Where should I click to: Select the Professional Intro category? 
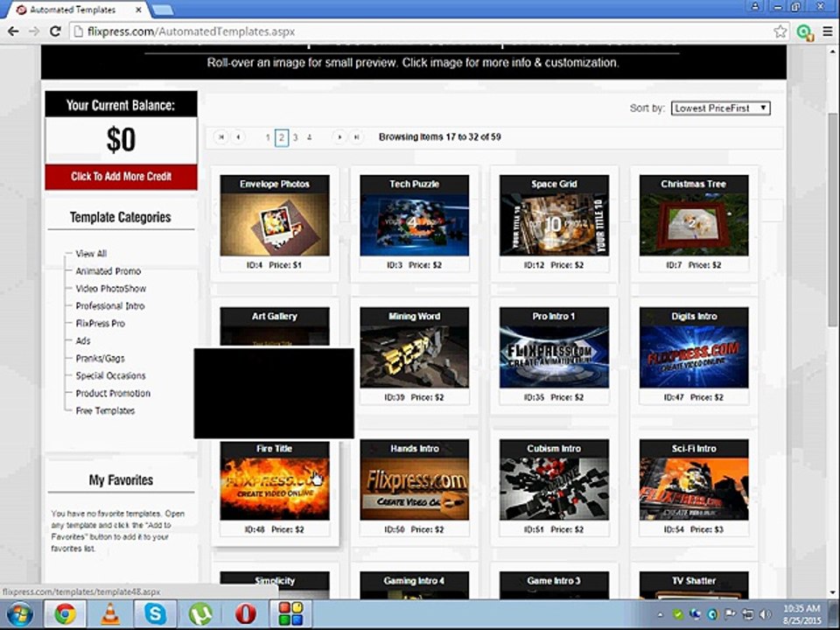110,306
